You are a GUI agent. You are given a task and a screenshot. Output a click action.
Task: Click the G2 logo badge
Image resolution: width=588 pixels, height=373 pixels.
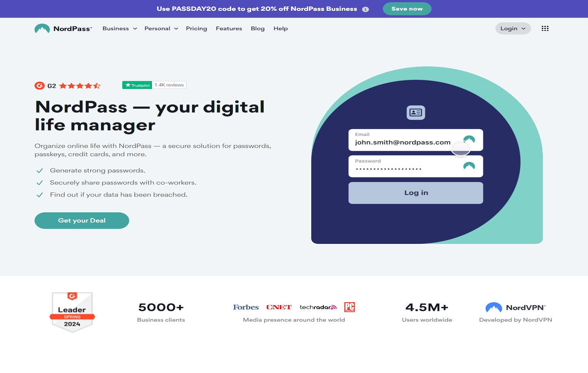coord(39,86)
